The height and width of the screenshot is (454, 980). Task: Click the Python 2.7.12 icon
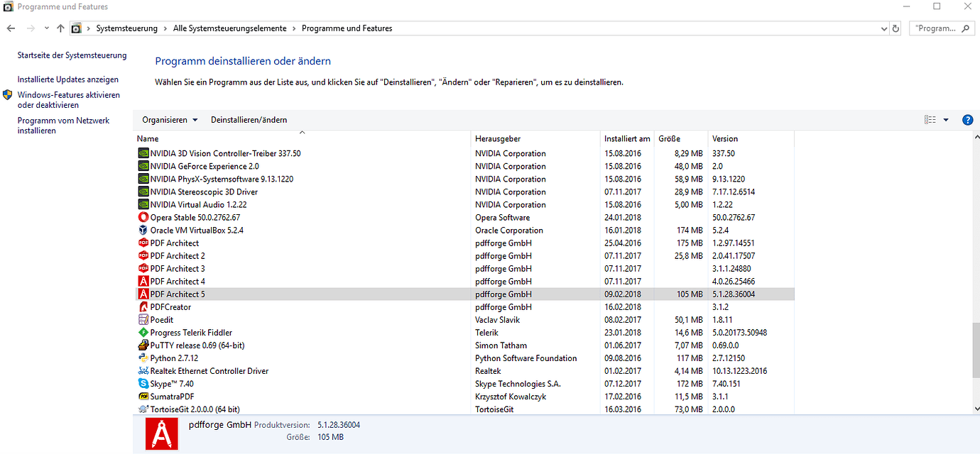[143, 358]
